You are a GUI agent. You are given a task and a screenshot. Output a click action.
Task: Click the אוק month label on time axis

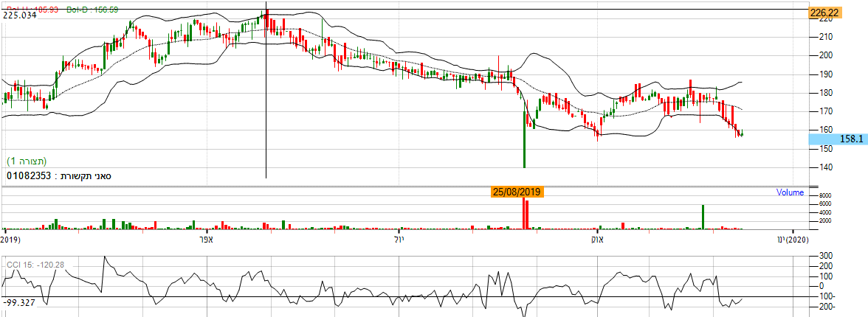[597, 240]
